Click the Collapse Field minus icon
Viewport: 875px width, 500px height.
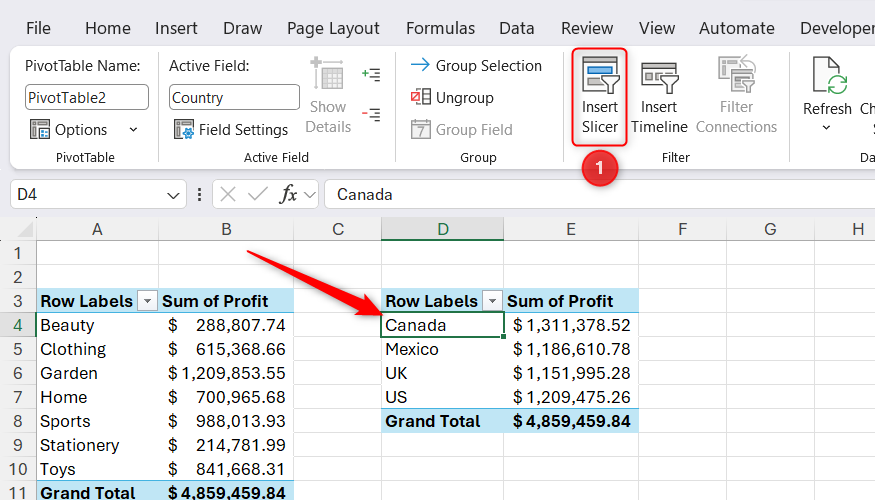pos(371,114)
